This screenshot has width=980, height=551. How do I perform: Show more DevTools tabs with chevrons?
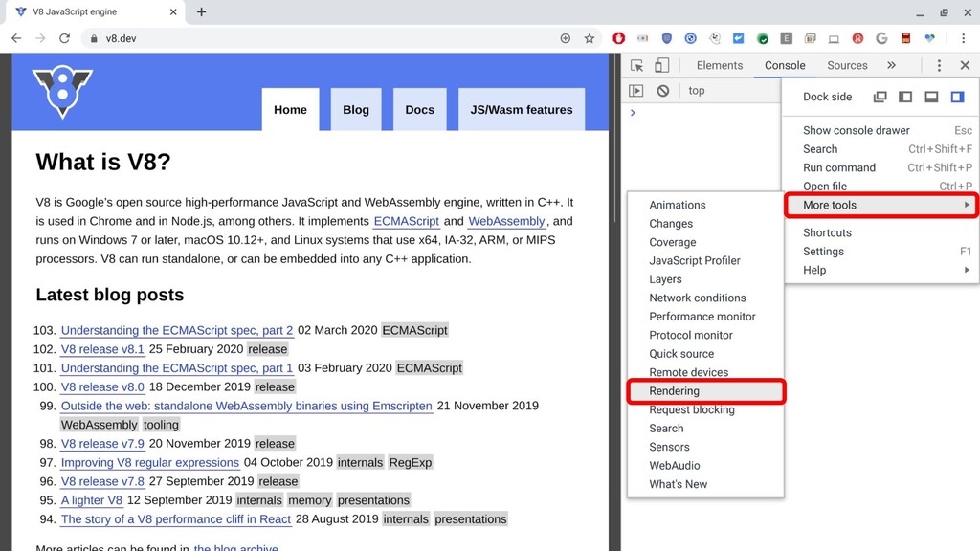[x=891, y=65]
